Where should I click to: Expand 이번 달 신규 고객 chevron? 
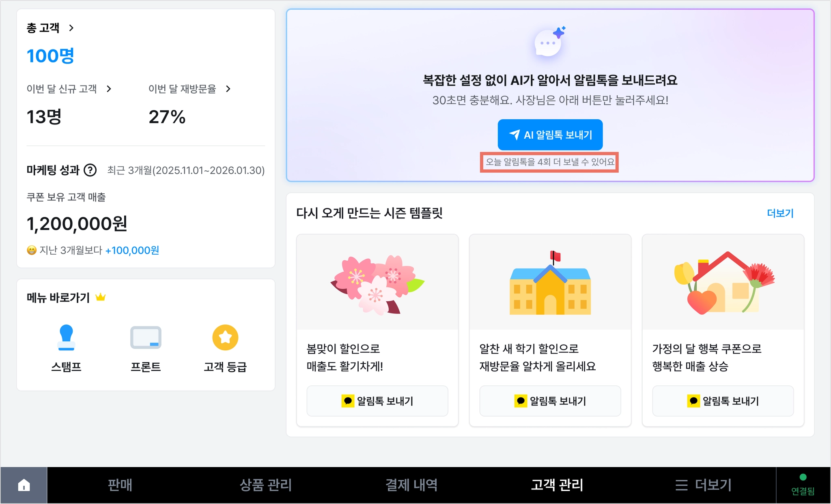pos(109,89)
